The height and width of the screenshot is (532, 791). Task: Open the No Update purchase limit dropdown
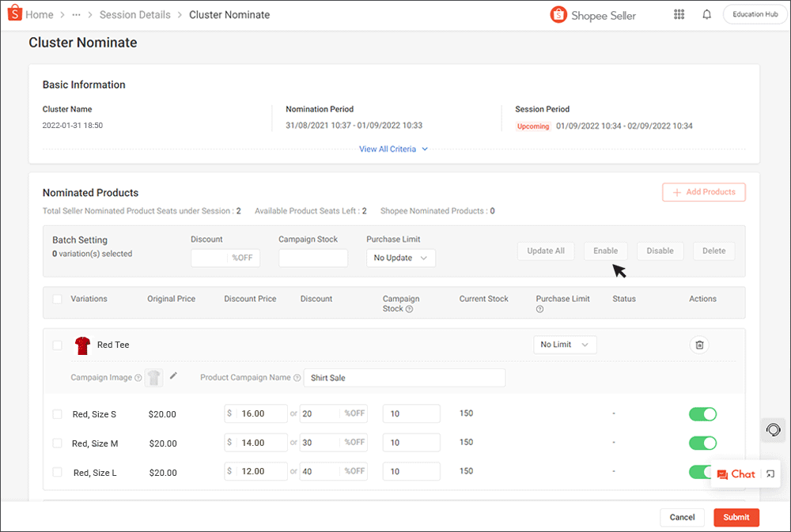pos(400,258)
